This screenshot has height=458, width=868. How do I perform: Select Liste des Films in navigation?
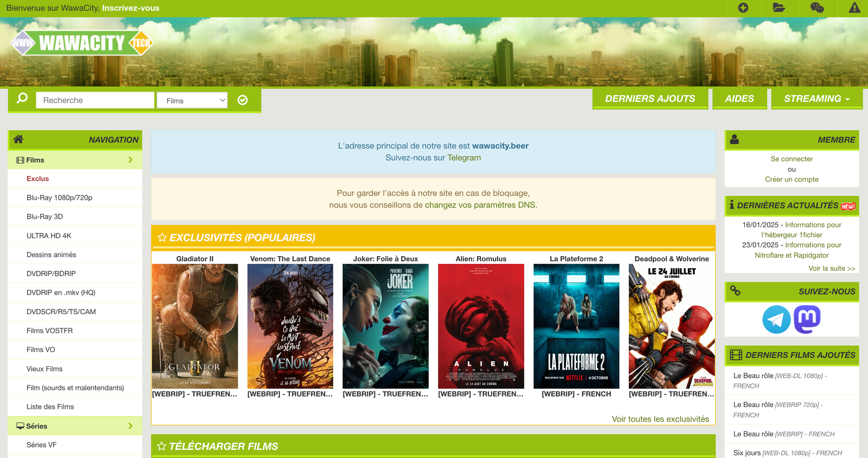coord(50,406)
